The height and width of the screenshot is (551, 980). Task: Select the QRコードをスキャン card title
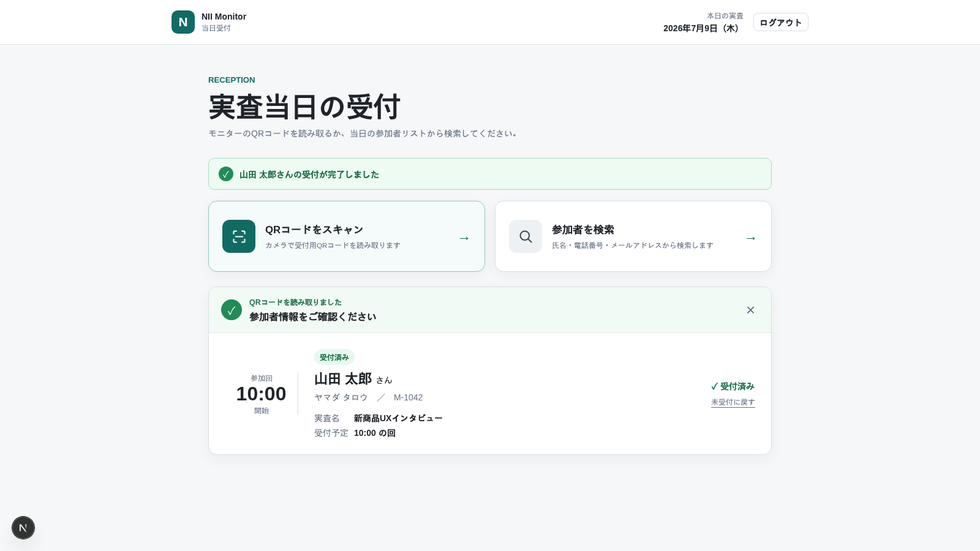(x=314, y=230)
